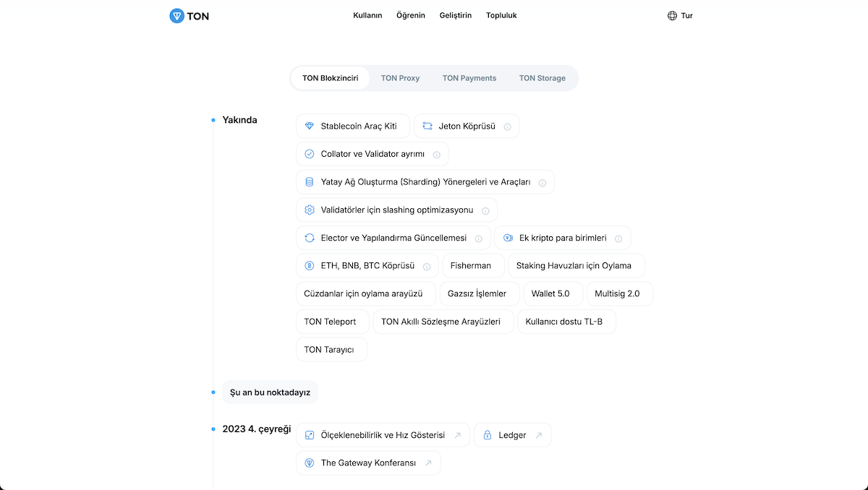Click the Stablecoin Araç Kiti diamond icon
Viewport: 868px width, 490px height.
[x=310, y=126]
